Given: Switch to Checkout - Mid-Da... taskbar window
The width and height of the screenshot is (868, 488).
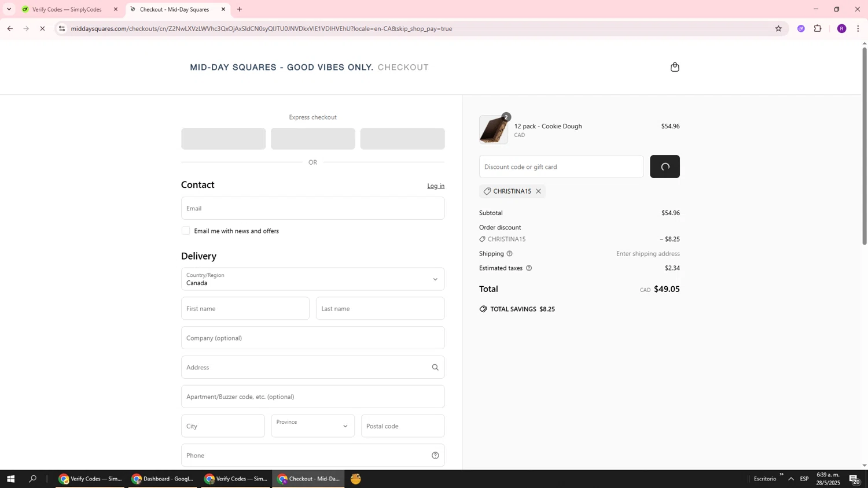Looking at the screenshot, I should click(308, 479).
